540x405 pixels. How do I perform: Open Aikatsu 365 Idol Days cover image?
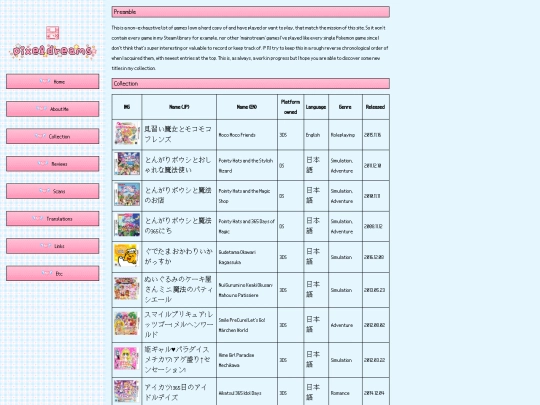[127, 392]
